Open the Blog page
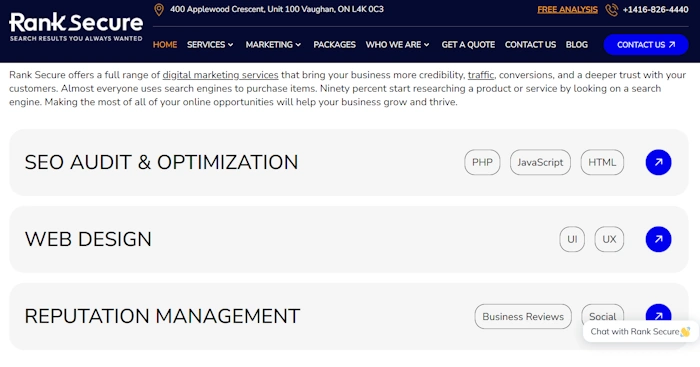Viewport: 700px width, 367px height. tap(576, 45)
